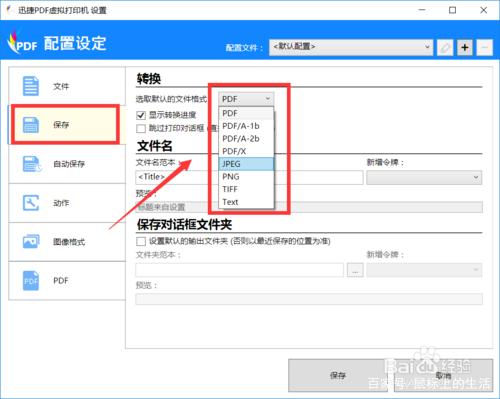Switch to the 自动保存 tab
This screenshot has width=500, height=399.
click(x=67, y=164)
